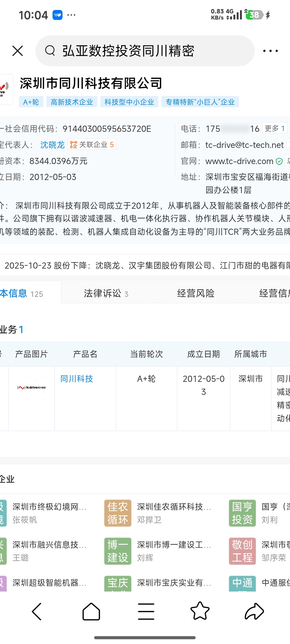Share the page with share arrow icon
The width and height of the screenshot is (290, 644).
pos(254,611)
